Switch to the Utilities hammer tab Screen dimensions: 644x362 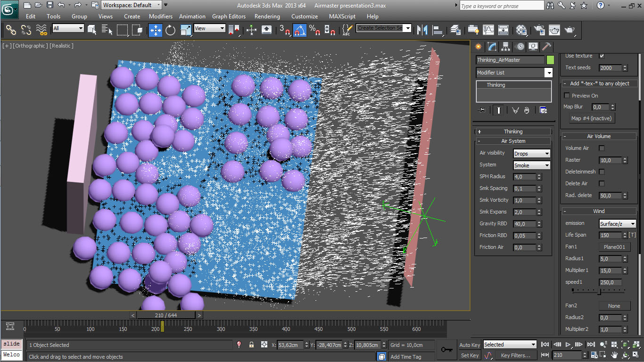click(x=546, y=47)
